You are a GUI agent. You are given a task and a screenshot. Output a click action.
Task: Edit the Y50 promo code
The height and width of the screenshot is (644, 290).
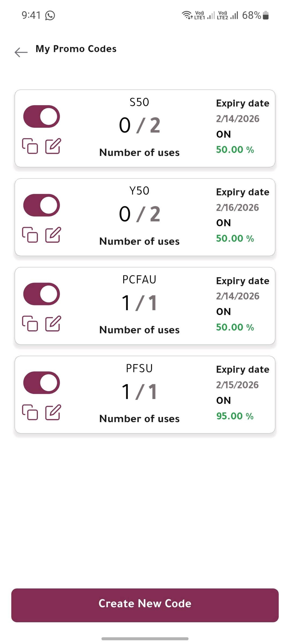pos(53,235)
